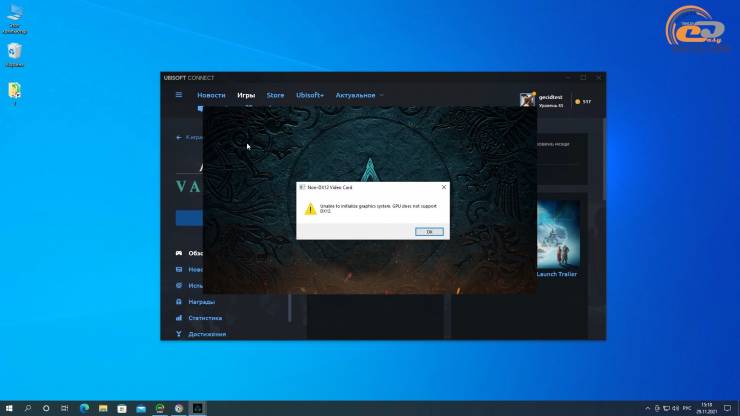Open the Ubisoft+ tab
This screenshot has width=740, height=416.
310,95
